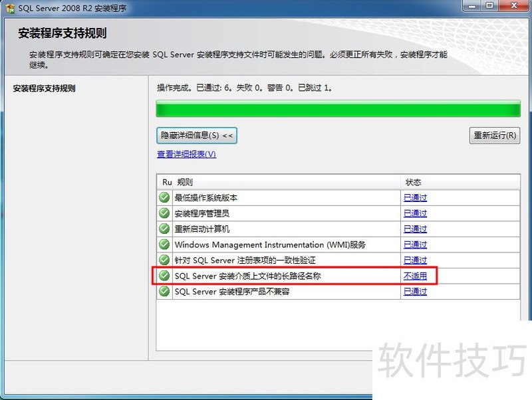The width and height of the screenshot is (532, 400).
Task: Click 已通过 for 安装程序产品不兼容
Action: point(416,292)
